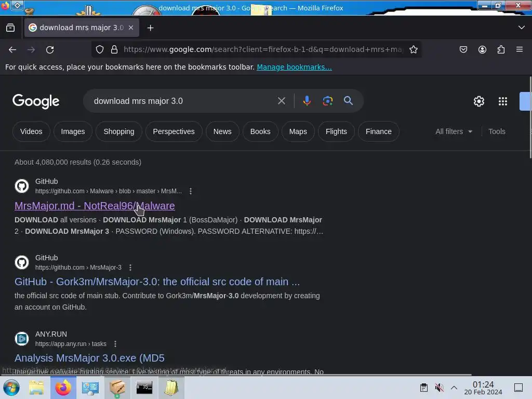Screen dimensions: 532x399
Task: Filter results by Books
Action: 260,131
